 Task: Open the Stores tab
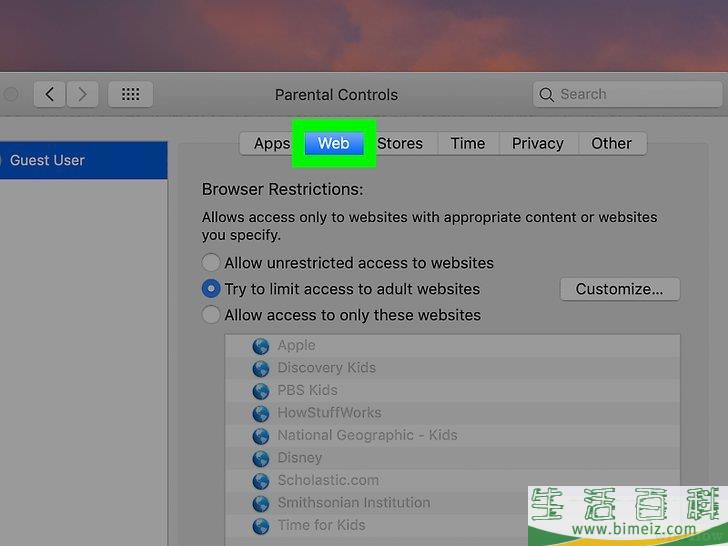pyautogui.click(x=400, y=144)
